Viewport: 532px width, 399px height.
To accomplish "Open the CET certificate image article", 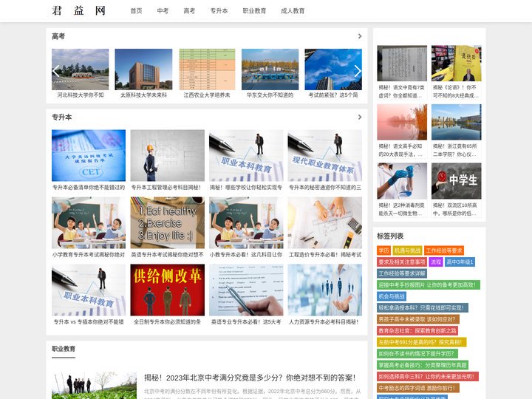I will coord(89,155).
